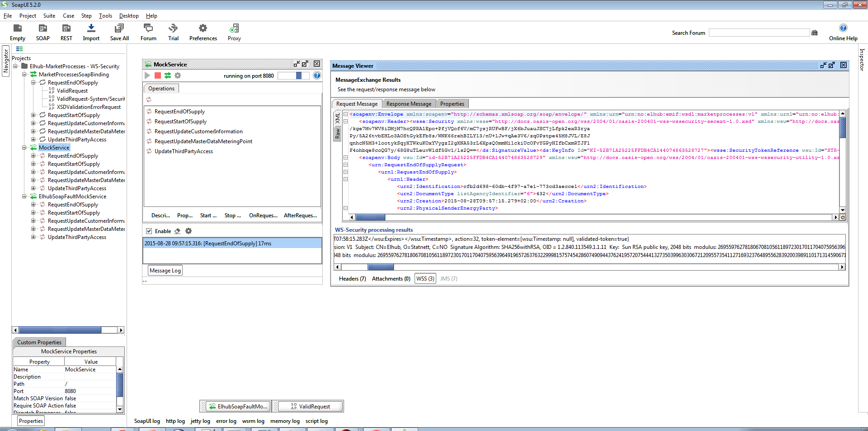Screen dimensions: 868x431
Task: Collapse the MockService tree node
Action: point(24,148)
